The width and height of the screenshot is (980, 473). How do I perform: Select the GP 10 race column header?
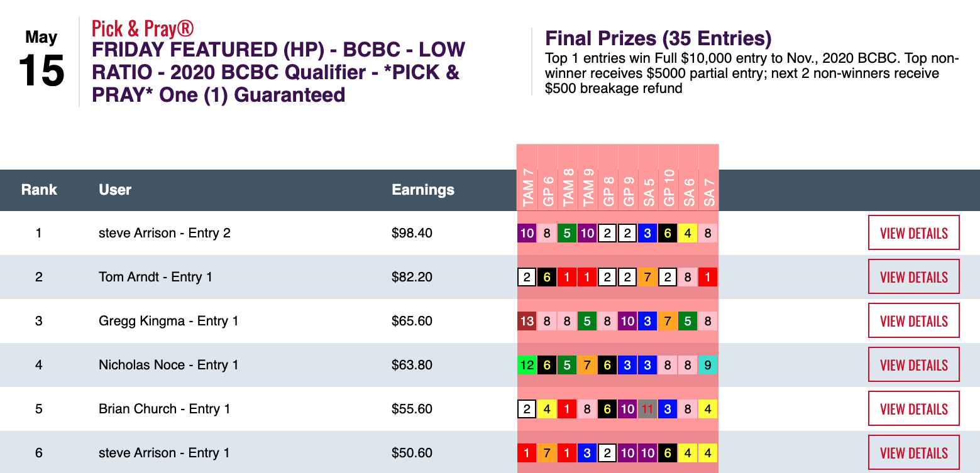tap(668, 187)
